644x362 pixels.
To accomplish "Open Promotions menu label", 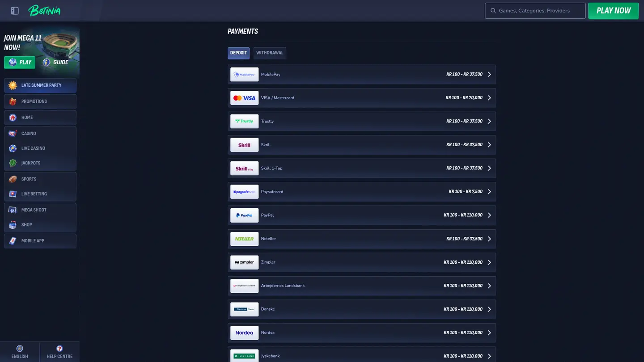I will click(x=34, y=101).
